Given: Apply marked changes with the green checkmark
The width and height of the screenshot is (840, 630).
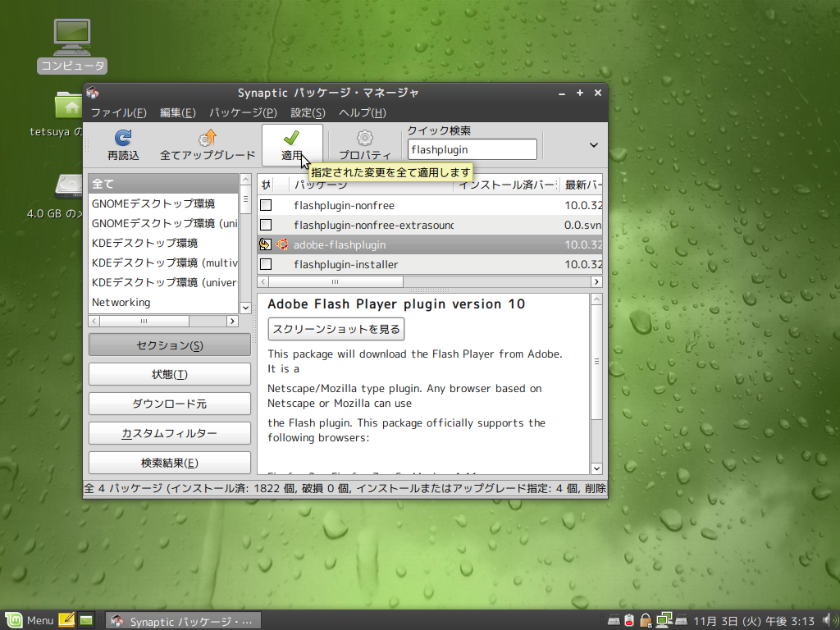Looking at the screenshot, I should click(291, 138).
